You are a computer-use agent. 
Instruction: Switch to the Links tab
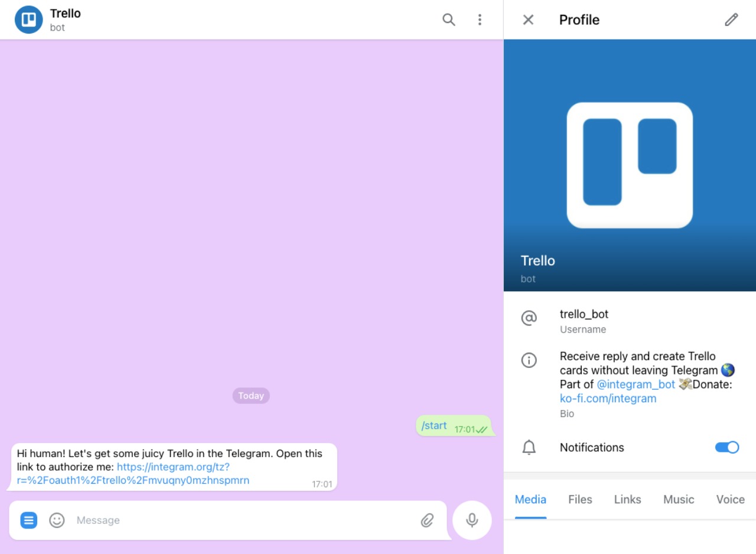(x=627, y=500)
